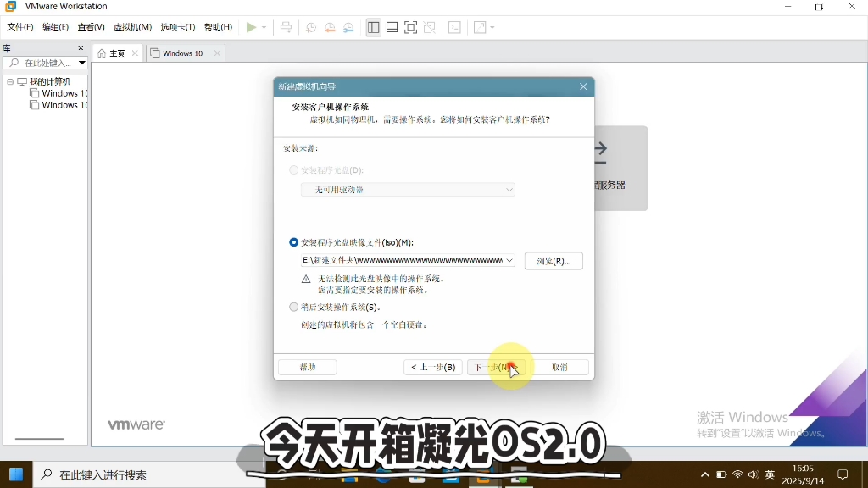The width and height of the screenshot is (868, 488).
Task: Open the 查看(V) menu
Action: 92,27
